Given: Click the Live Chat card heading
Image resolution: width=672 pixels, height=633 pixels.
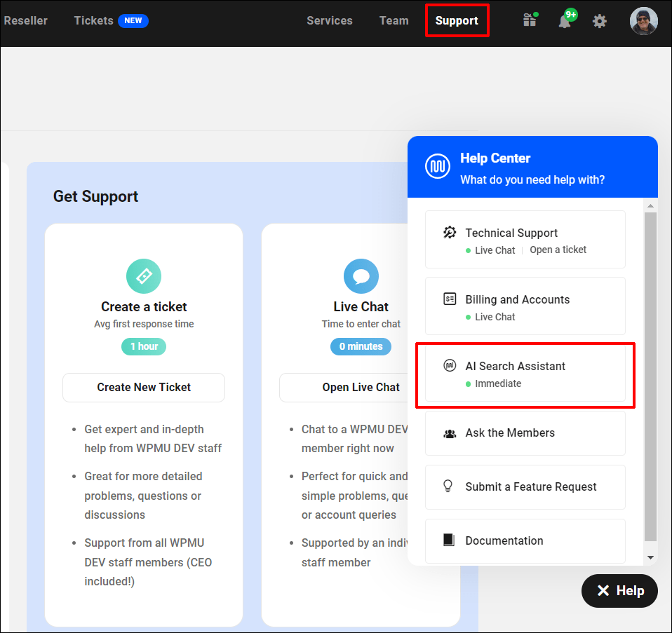Looking at the screenshot, I should click(361, 306).
